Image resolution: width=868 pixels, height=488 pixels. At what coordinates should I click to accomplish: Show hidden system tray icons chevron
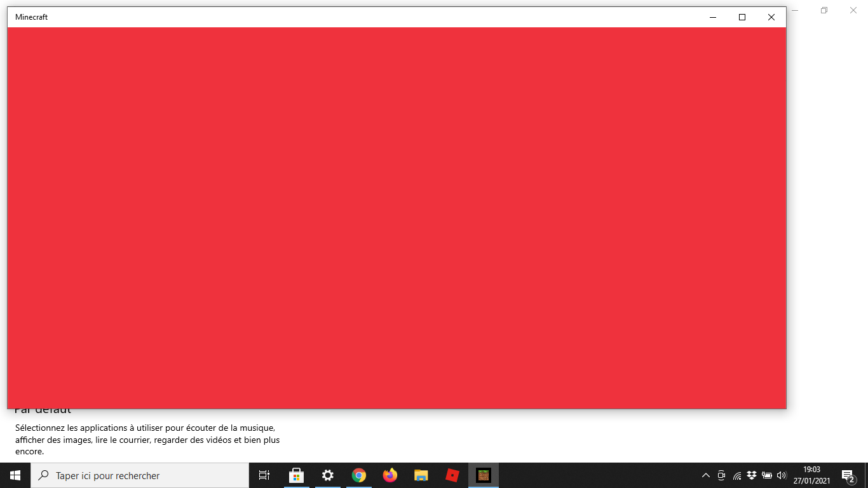point(705,475)
